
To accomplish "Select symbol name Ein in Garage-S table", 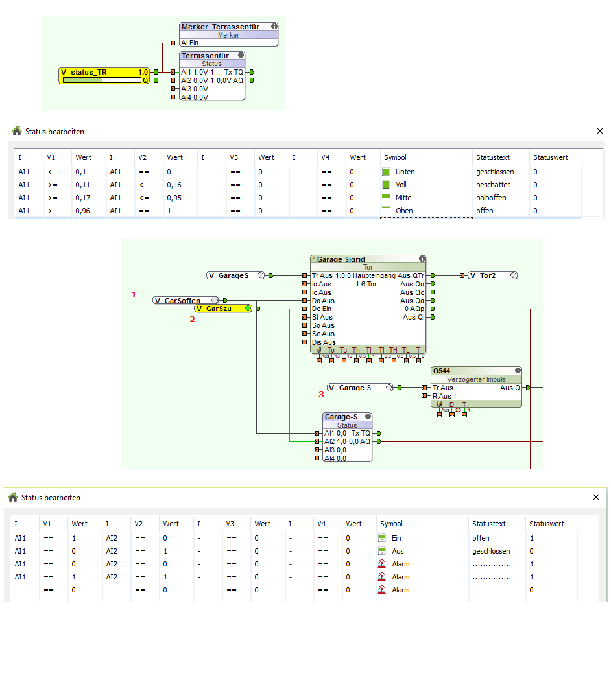I will (396, 538).
